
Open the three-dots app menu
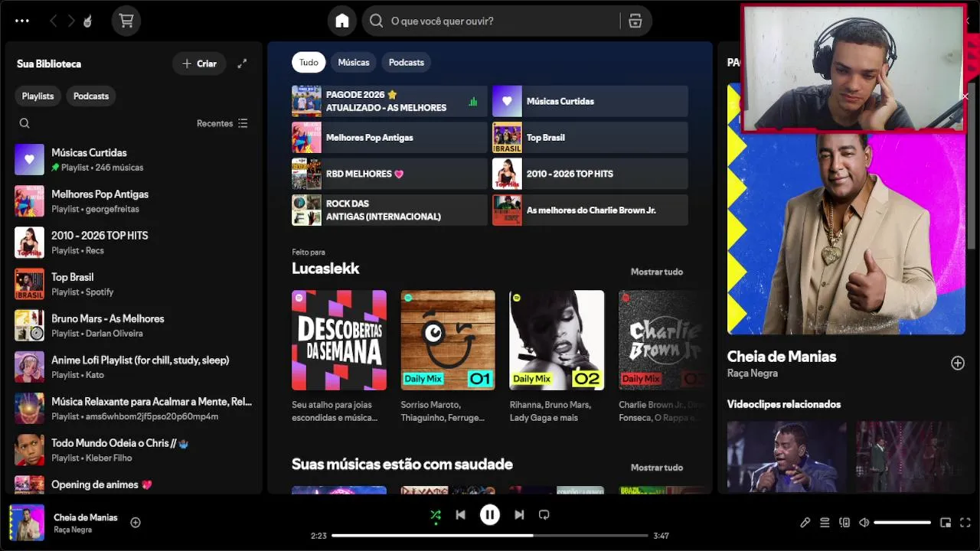click(22, 21)
